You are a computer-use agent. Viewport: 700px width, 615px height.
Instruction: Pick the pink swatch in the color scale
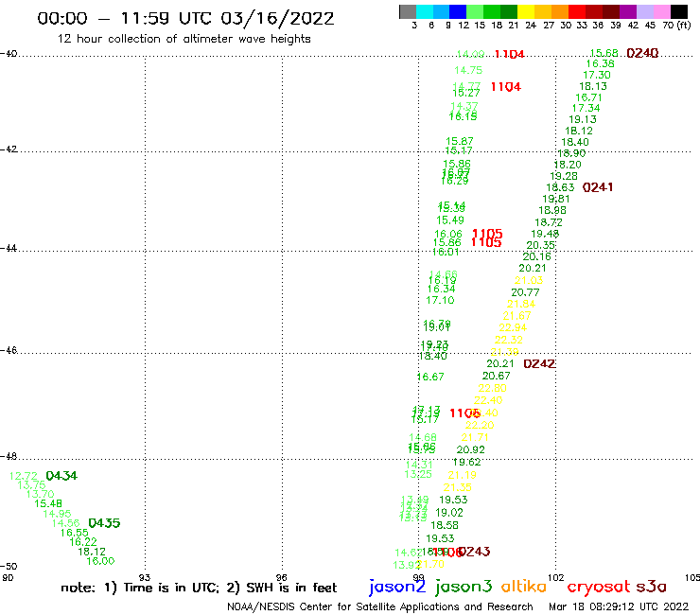(661, 12)
